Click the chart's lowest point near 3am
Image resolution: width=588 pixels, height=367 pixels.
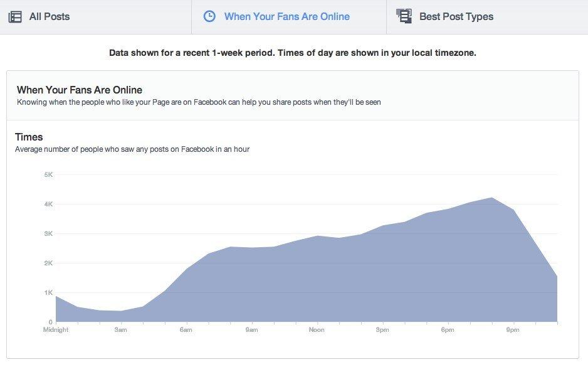click(121, 311)
